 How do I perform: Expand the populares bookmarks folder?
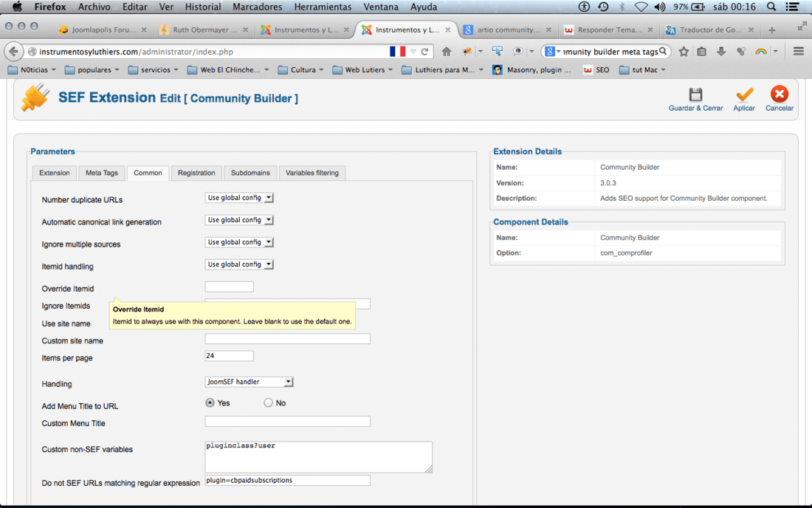click(92, 70)
